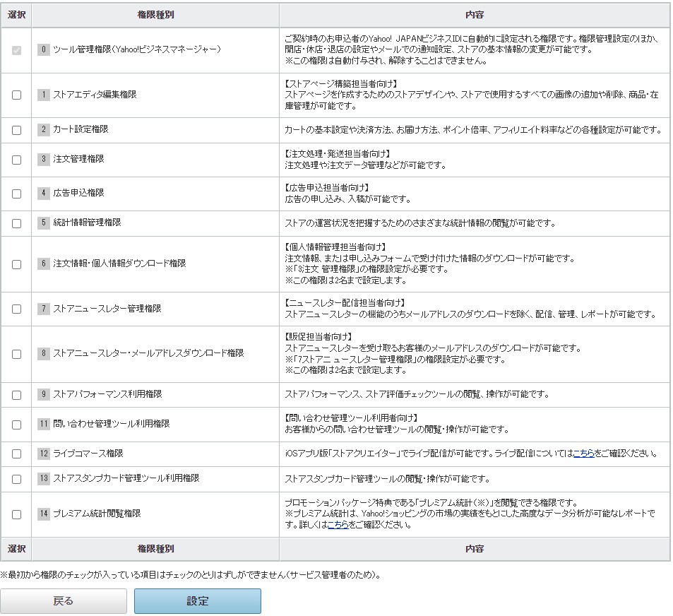Click the number 1 badge beside ストアエディタ編集権限
The width and height of the screenshot is (673, 616).
44,94
